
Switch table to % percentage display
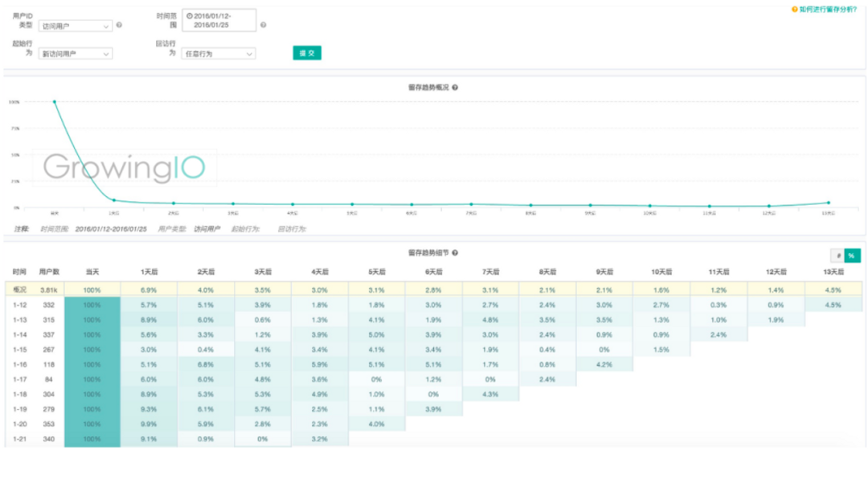[852, 255]
